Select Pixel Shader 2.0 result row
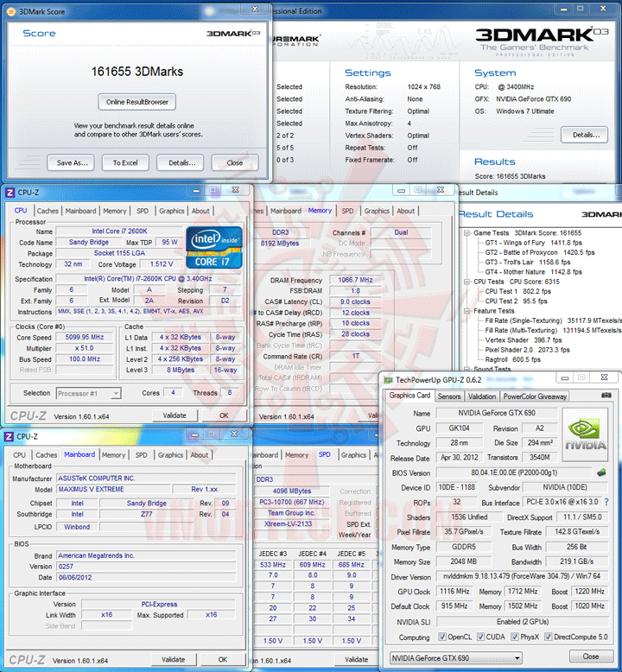This screenshot has width=622, height=672. [527, 350]
